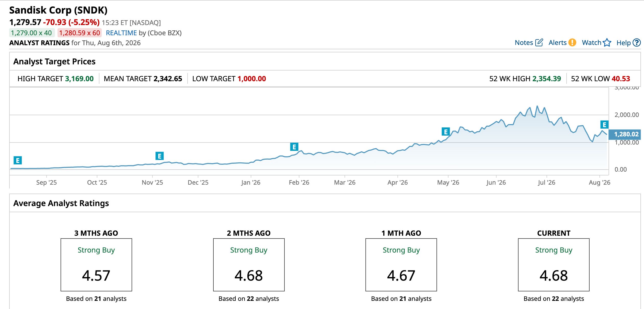Screen dimensions: 644x309
Task: Click the price change -70.93 (-5.25%)
Action: pyautogui.click(x=71, y=22)
